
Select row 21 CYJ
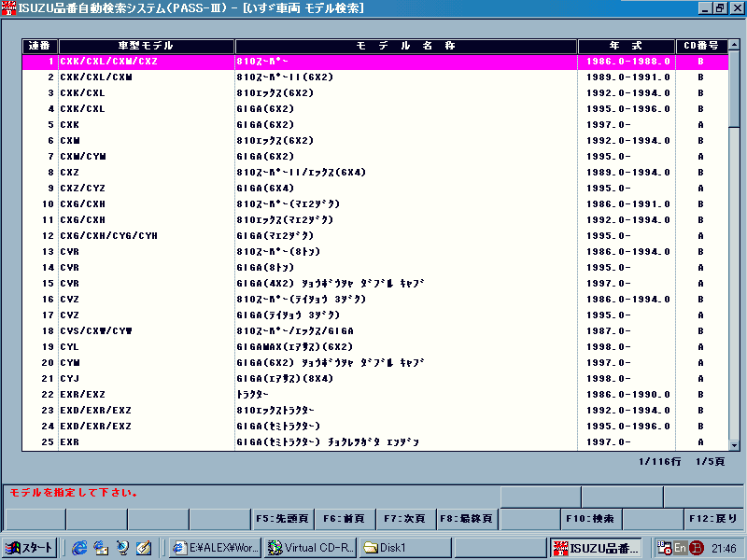tap(375, 379)
